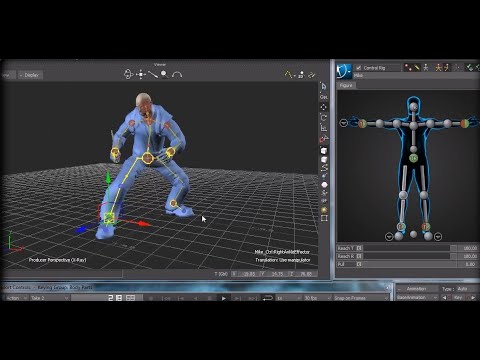Viewport: 480px width, 360px height.
Task: Toggle the Reach R key box
Action: 359,256
